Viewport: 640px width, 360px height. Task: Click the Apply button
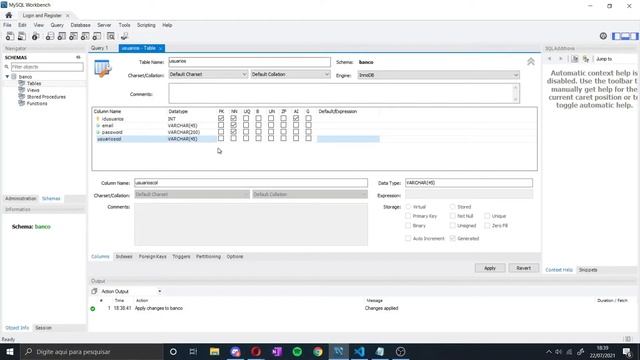pos(490,268)
